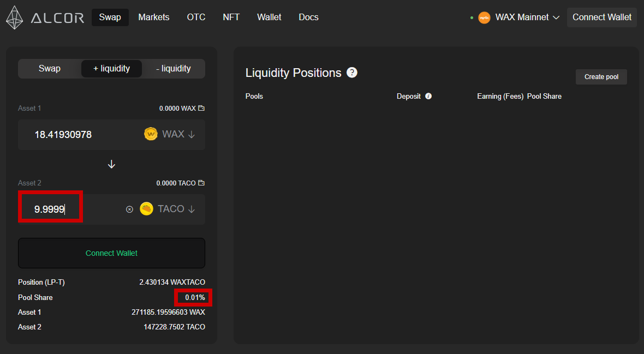Click the wallet icon beside the WAX balance
Image resolution: width=644 pixels, height=354 pixels.
tap(201, 108)
